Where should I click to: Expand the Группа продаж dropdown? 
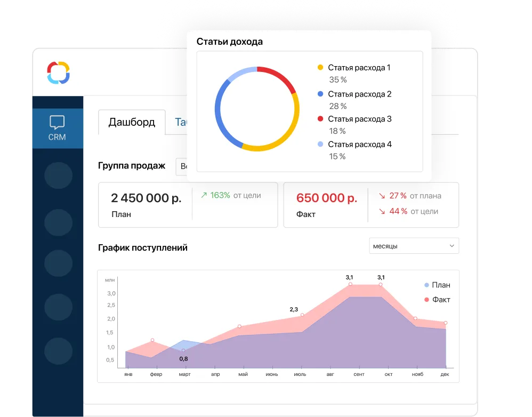coord(181,166)
